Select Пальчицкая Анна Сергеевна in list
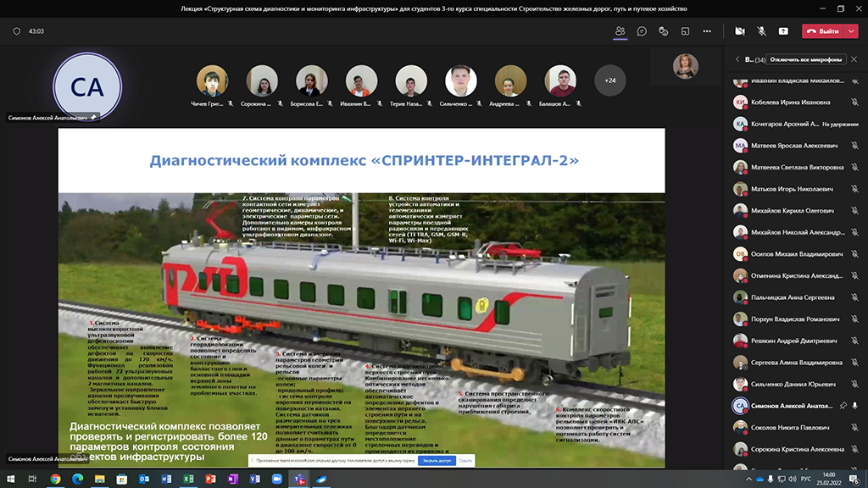 point(795,297)
